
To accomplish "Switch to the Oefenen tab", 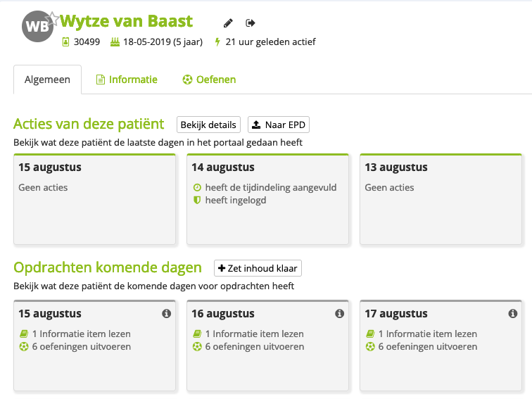I will pos(209,80).
